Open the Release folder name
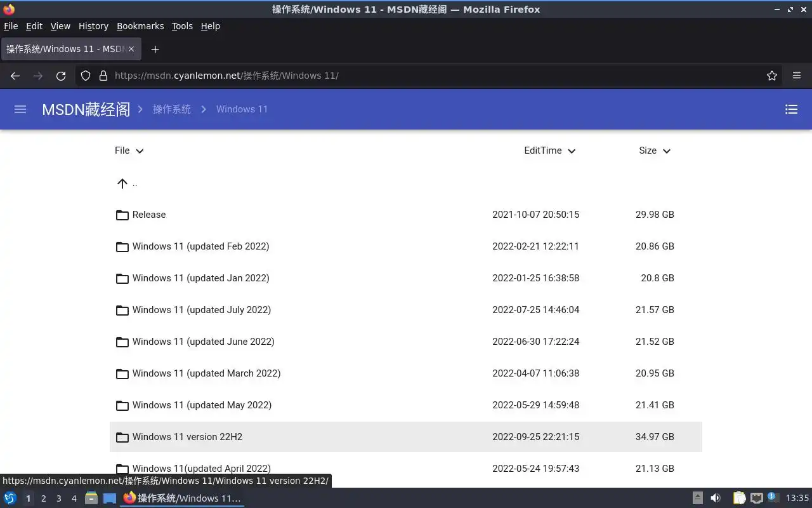The width and height of the screenshot is (812, 508). pyautogui.click(x=149, y=215)
